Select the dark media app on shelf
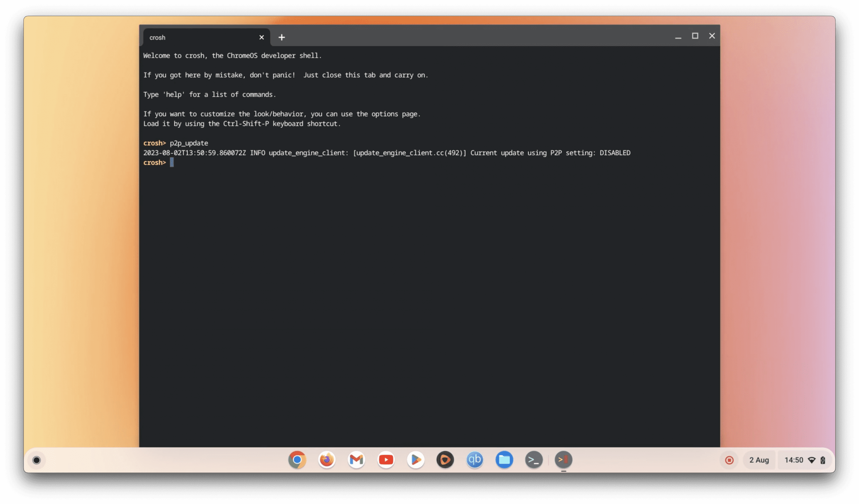Image resolution: width=859 pixels, height=504 pixels. (x=445, y=460)
